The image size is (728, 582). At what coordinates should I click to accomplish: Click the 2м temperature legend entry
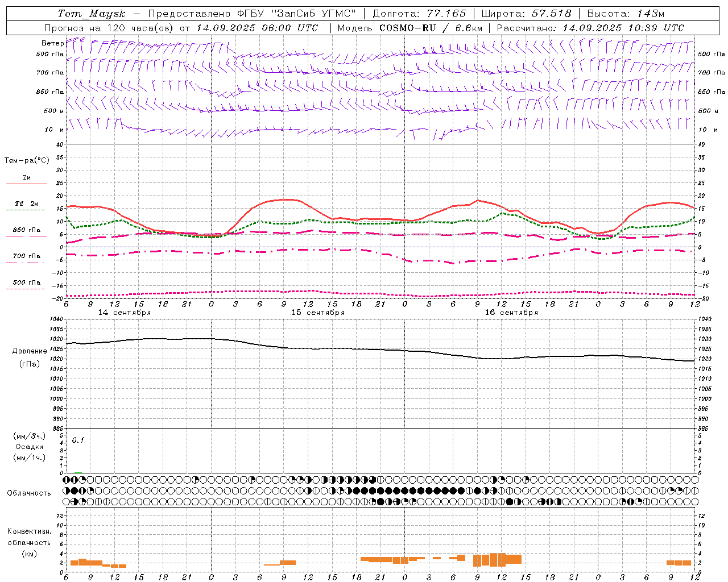pos(27,177)
